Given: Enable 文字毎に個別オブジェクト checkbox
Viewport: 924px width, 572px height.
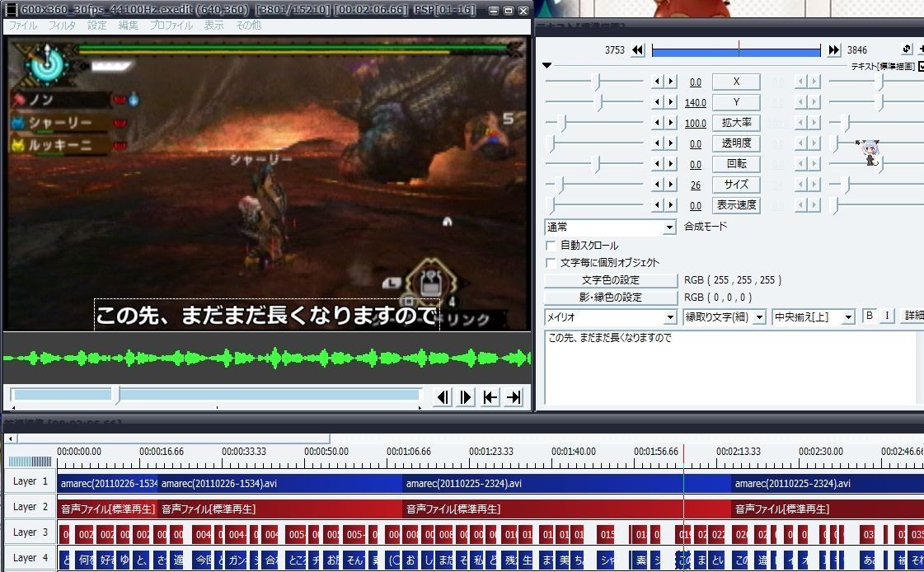Looking at the screenshot, I should pyautogui.click(x=551, y=263).
